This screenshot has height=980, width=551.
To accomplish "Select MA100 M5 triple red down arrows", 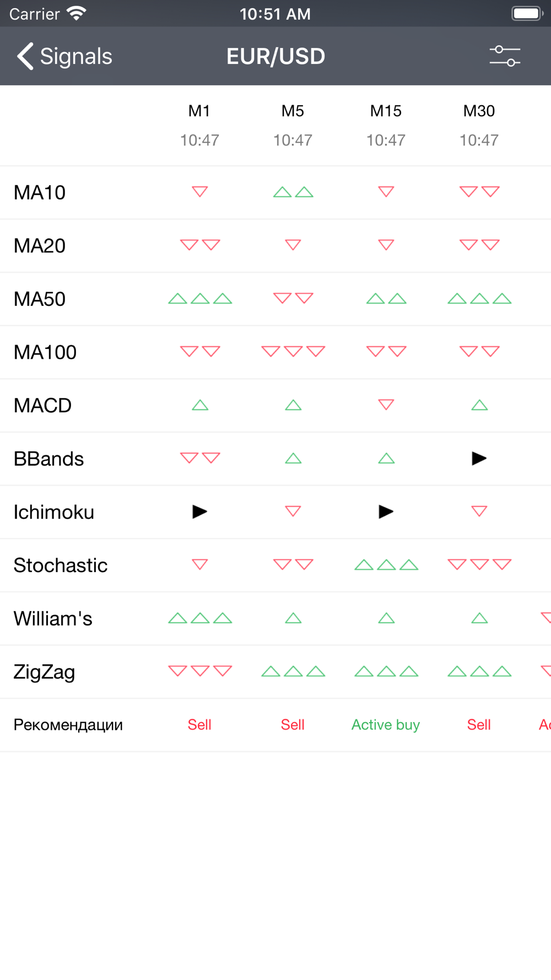I will 293,351.
